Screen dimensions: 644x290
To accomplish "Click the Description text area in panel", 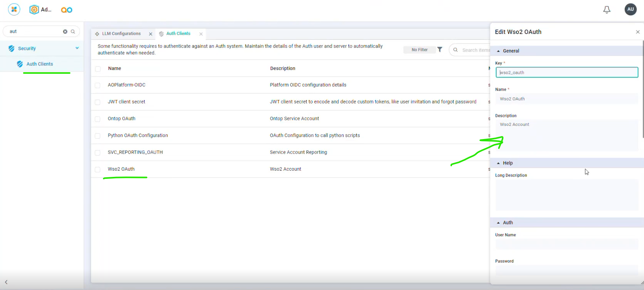I will (x=567, y=135).
